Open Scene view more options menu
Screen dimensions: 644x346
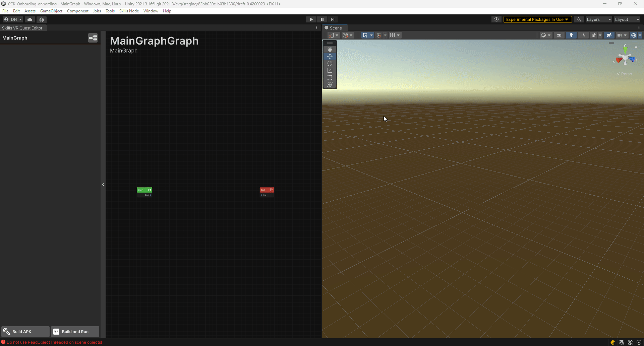pos(639,28)
